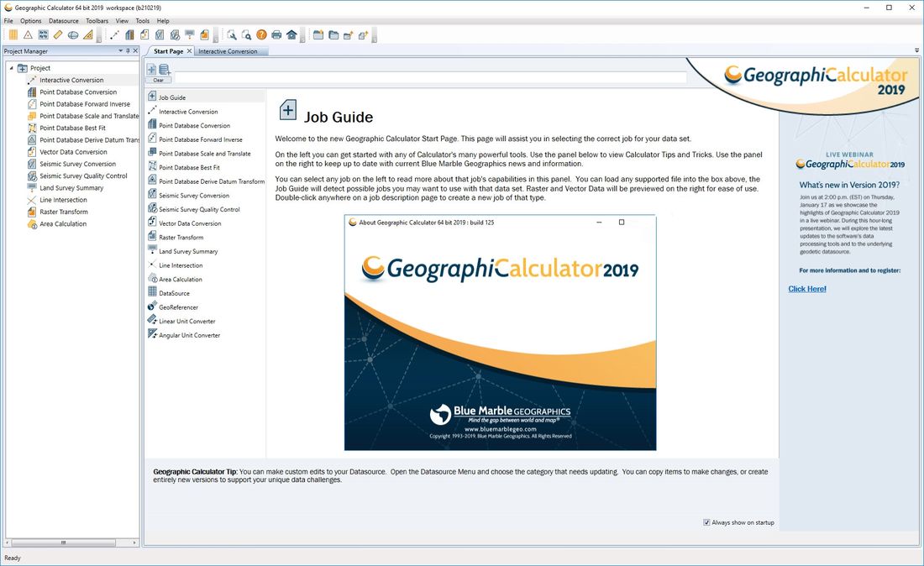Open DataSource grid icon in top toolbar
The image size is (924, 566).
pyautogui.click(x=13, y=34)
